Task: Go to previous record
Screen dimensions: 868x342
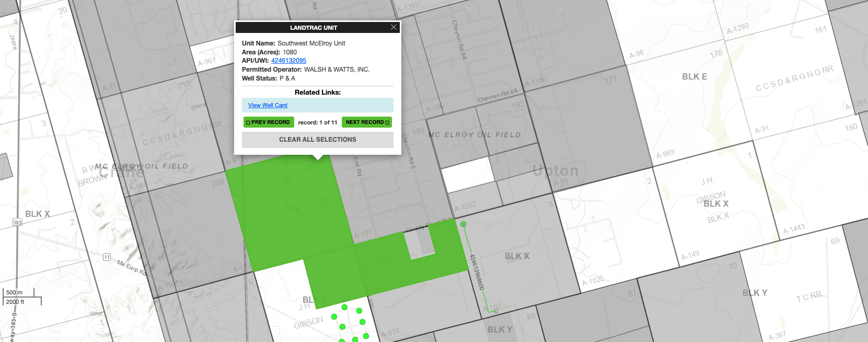Action: pos(268,122)
